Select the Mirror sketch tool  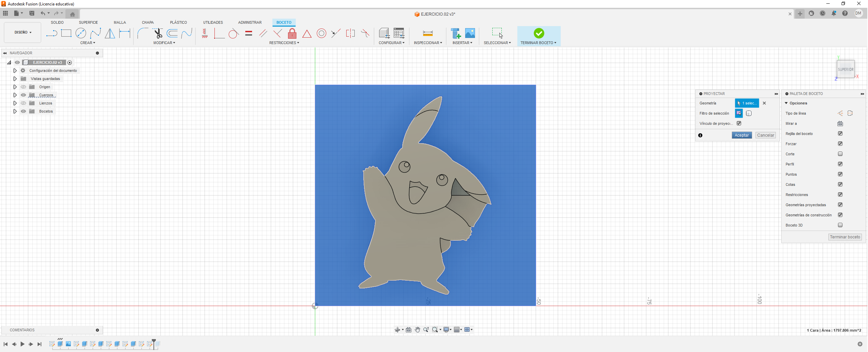[110, 33]
